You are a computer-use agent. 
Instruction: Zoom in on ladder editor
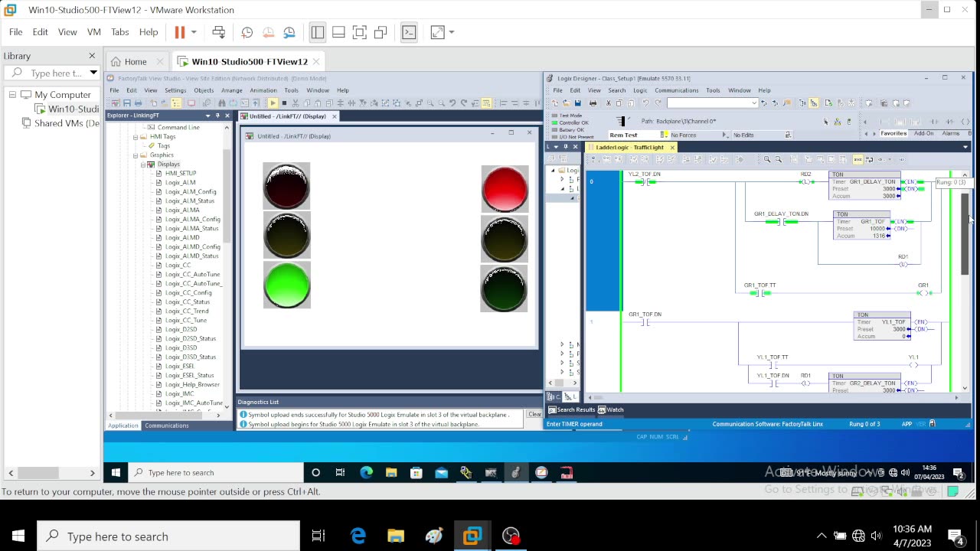(766, 159)
